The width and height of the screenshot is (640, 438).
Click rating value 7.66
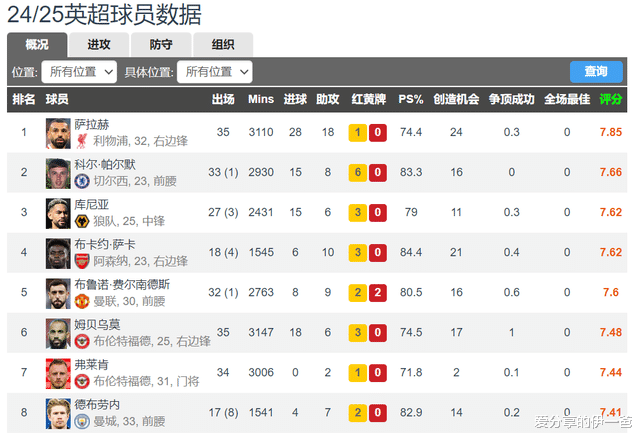(x=611, y=172)
